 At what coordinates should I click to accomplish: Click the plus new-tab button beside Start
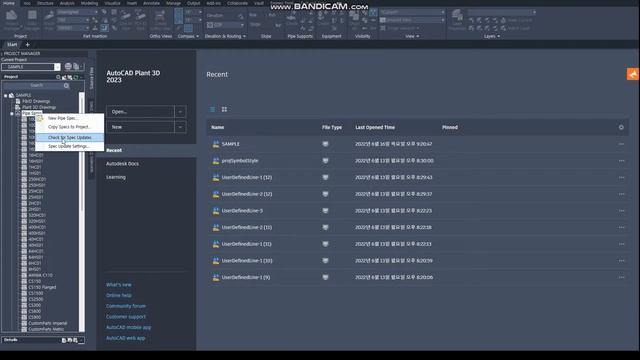27,44
